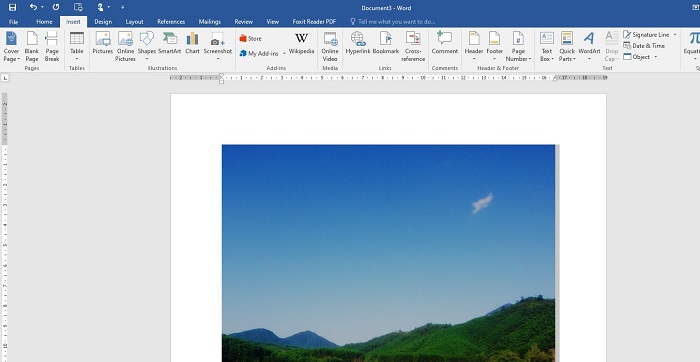Insert a Chart

coord(192,43)
